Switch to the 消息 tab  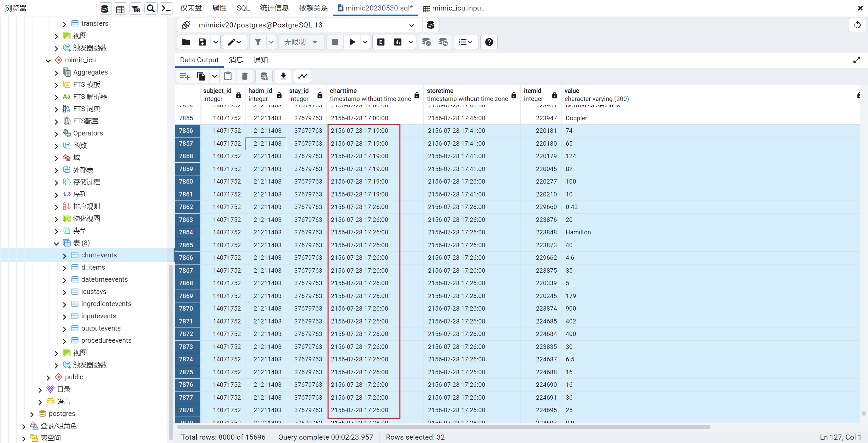236,60
